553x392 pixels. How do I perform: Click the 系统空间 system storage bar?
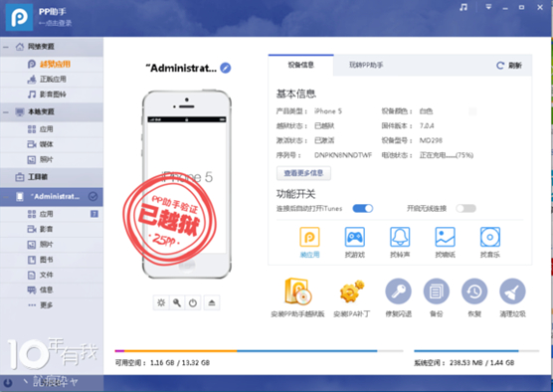[476, 351]
